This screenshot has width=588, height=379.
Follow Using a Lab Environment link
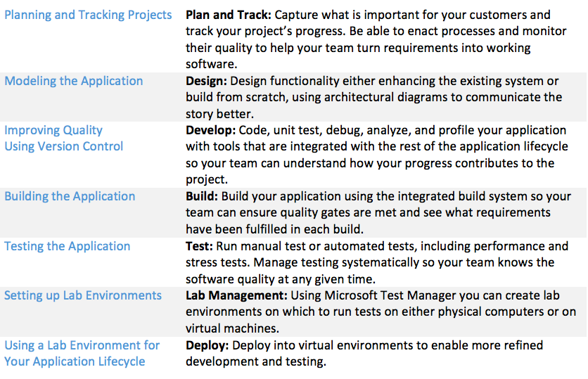click(82, 345)
